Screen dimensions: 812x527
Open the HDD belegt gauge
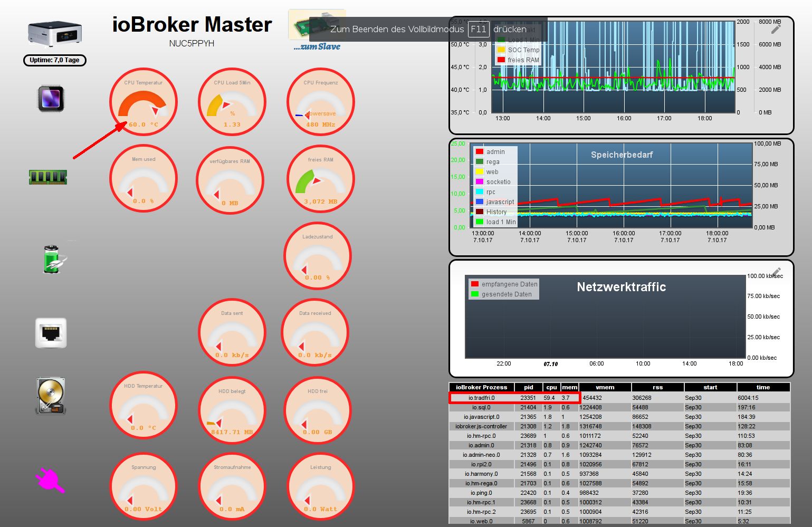coord(232,410)
